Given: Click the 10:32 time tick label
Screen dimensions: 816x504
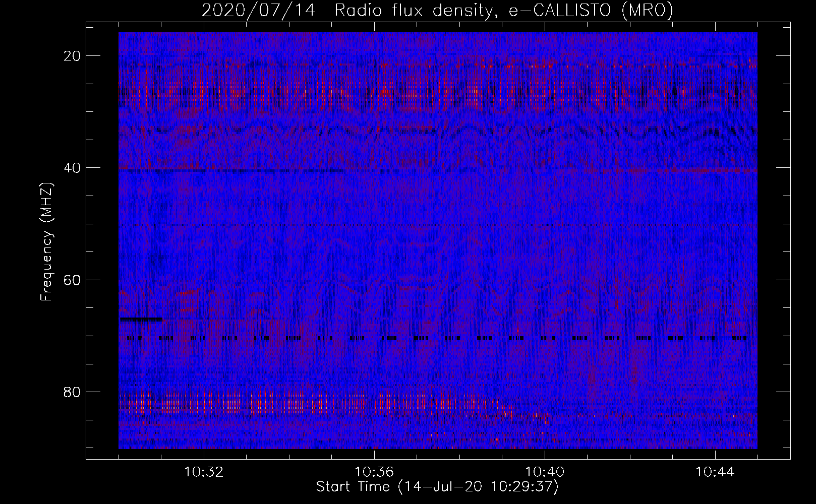Looking at the screenshot, I should 204,472.
